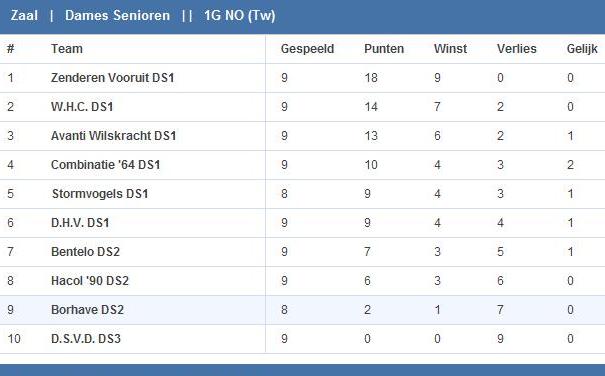
Task: Click the Team column header
Action: (x=67, y=49)
